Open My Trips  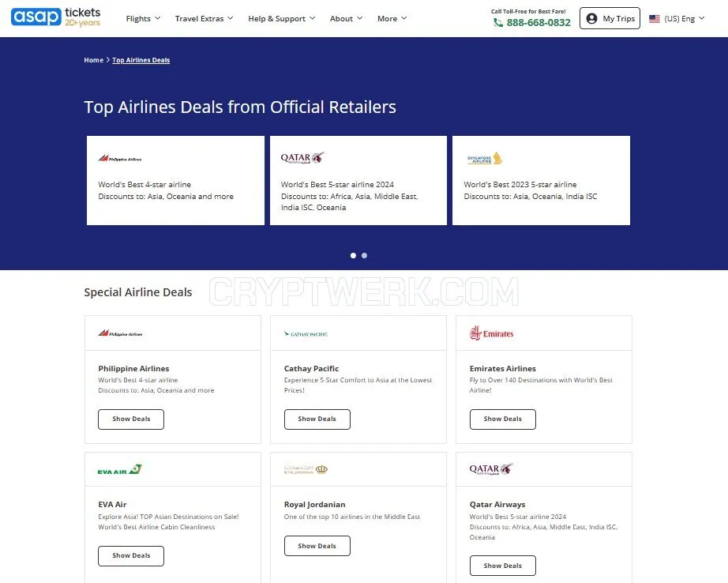pos(610,18)
